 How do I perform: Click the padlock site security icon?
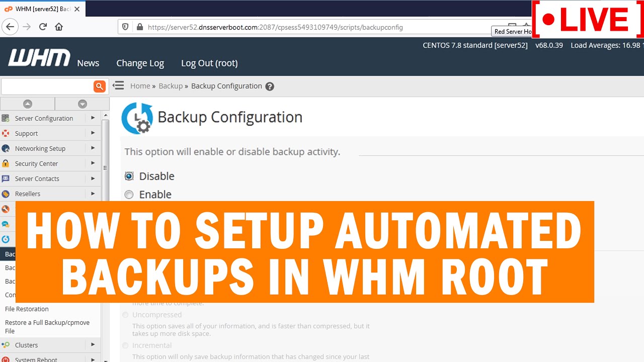point(139,27)
